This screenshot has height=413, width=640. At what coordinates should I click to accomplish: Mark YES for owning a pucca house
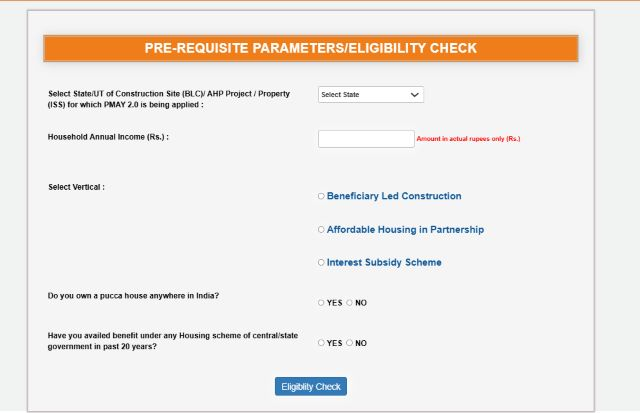321,303
